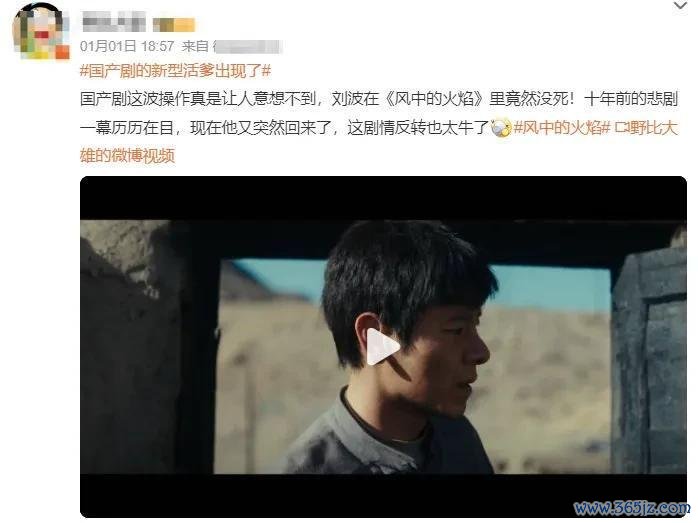698x523 pixels.
Task: Open the 01月01日 18:57 timestamp link
Action: click(x=127, y=46)
